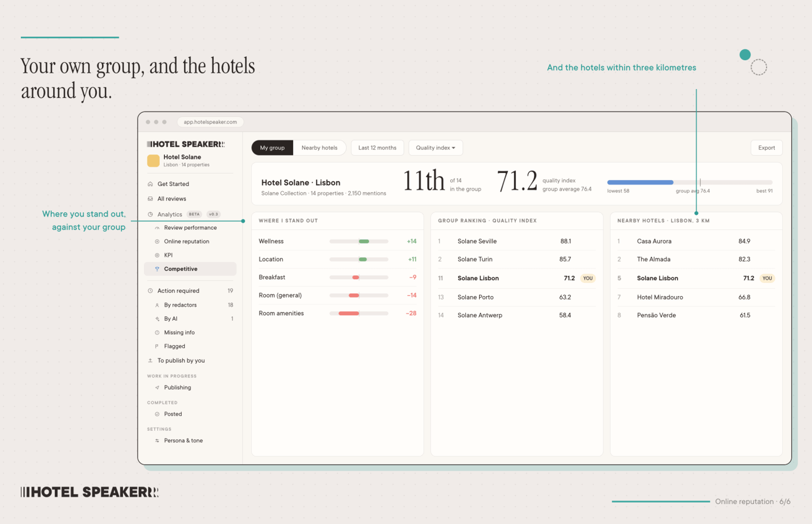Click the Review performance icon
The width and height of the screenshot is (812, 524).
(157, 228)
